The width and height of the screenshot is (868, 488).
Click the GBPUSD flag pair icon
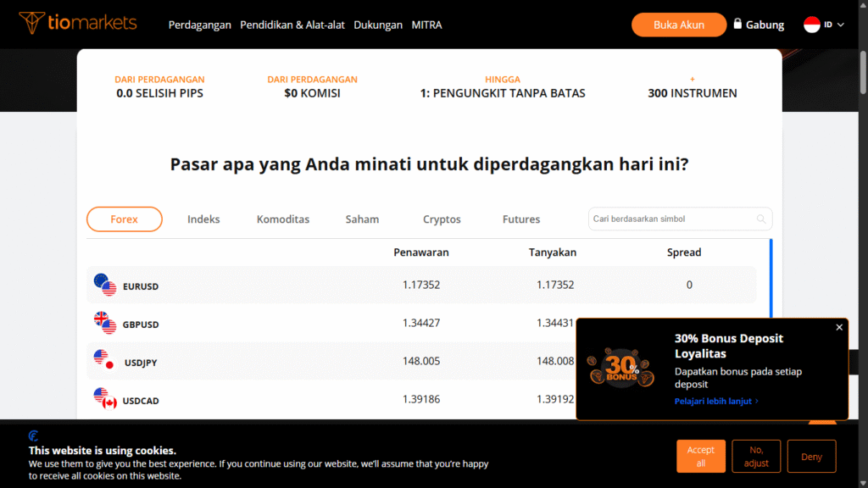point(105,324)
